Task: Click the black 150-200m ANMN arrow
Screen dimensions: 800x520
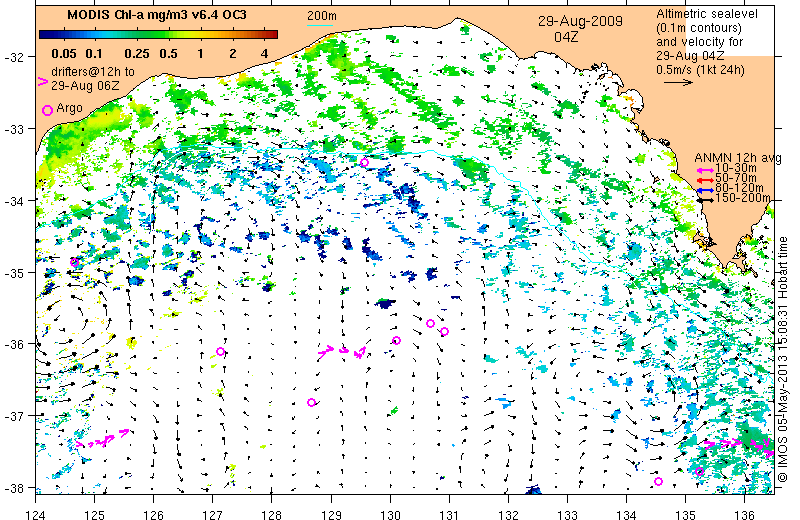Action: coord(705,200)
